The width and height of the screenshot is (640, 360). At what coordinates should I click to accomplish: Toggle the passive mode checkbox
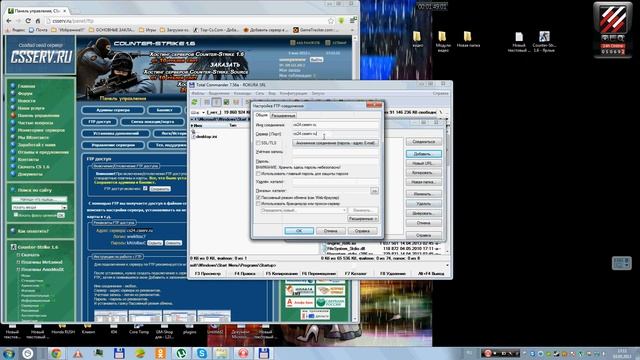[258, 198]
